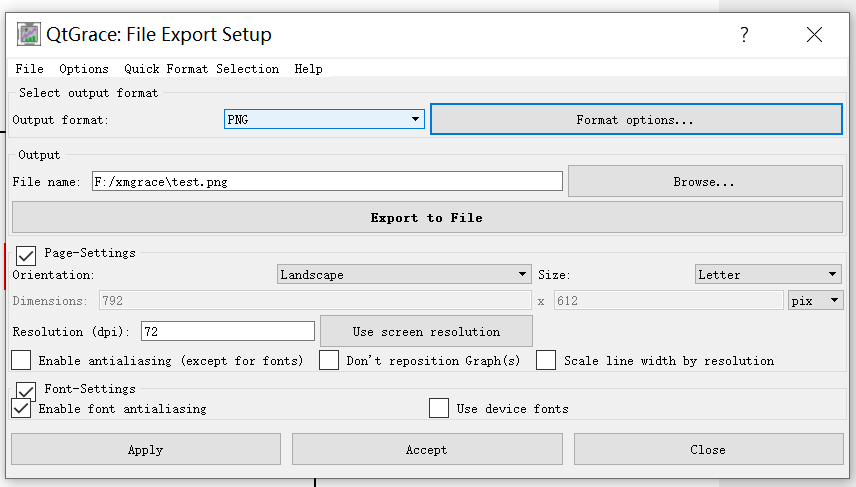
Task: Click the File name input field
Action: tap(326, 182)
